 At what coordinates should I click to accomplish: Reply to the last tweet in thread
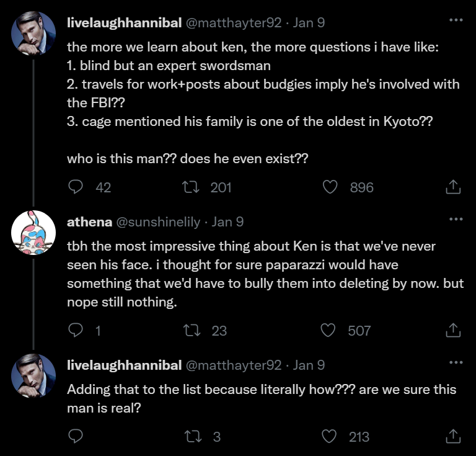tap(76, 436)
